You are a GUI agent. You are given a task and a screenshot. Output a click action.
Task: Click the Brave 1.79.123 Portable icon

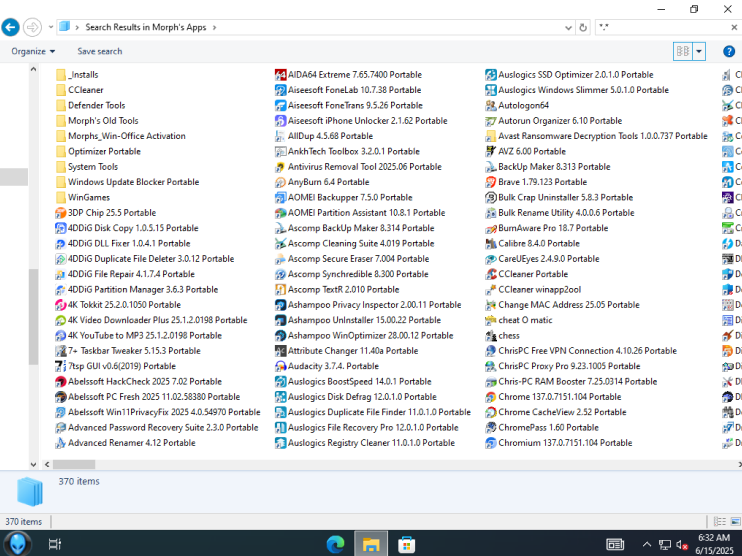point(491,182)
